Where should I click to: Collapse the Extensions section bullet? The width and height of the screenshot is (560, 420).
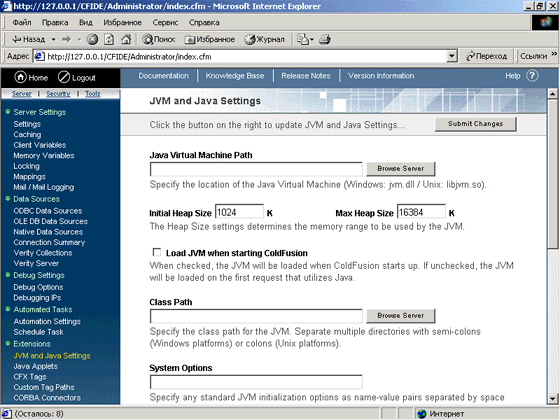pos(8,343)
